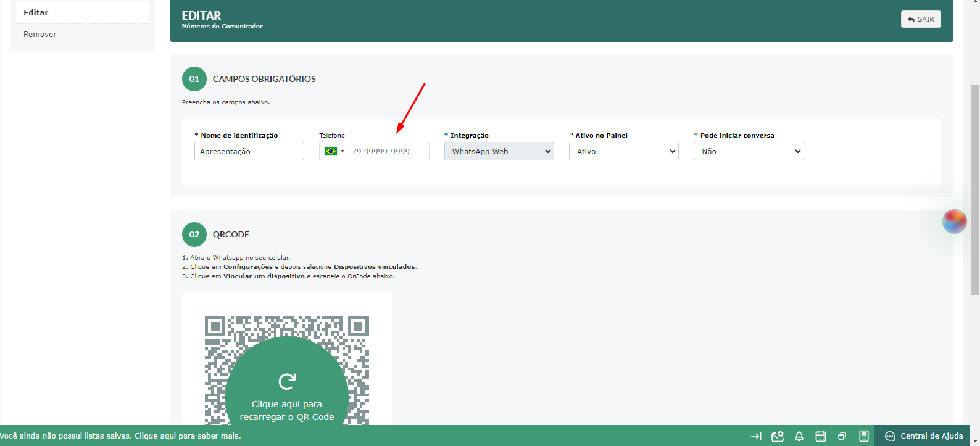Viewport: 980px width, 446px height.
Task: Open notifications bell icon
Action: click(x=799, y=436)
